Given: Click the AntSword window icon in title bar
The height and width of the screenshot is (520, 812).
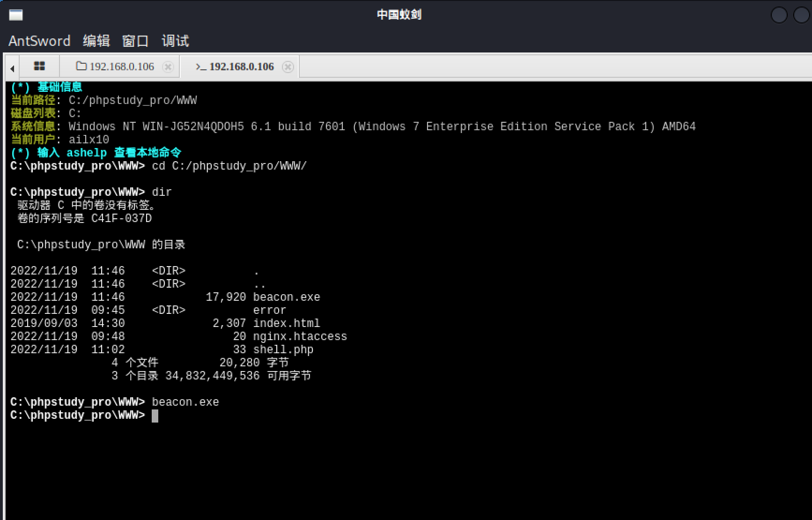Looking at the screenshot, I should [15, 15].
